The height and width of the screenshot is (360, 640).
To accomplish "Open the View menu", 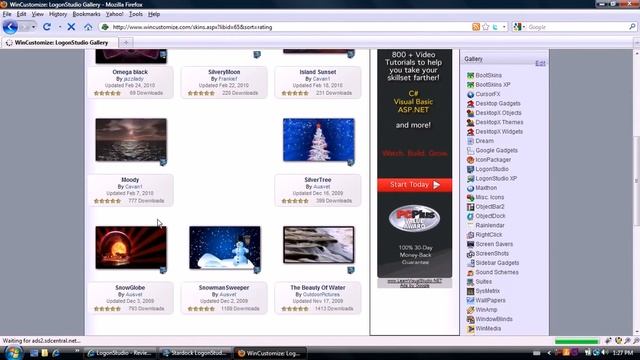I will (38, 14).
